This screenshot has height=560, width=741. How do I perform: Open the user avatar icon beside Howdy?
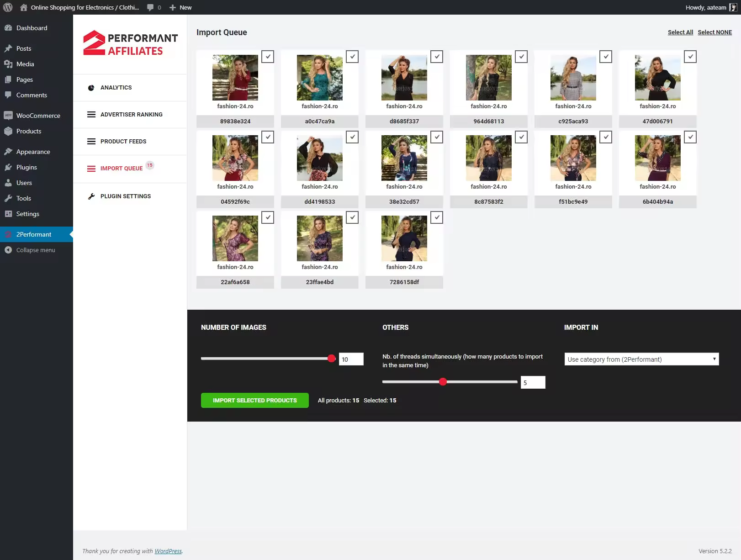(733, 7)
